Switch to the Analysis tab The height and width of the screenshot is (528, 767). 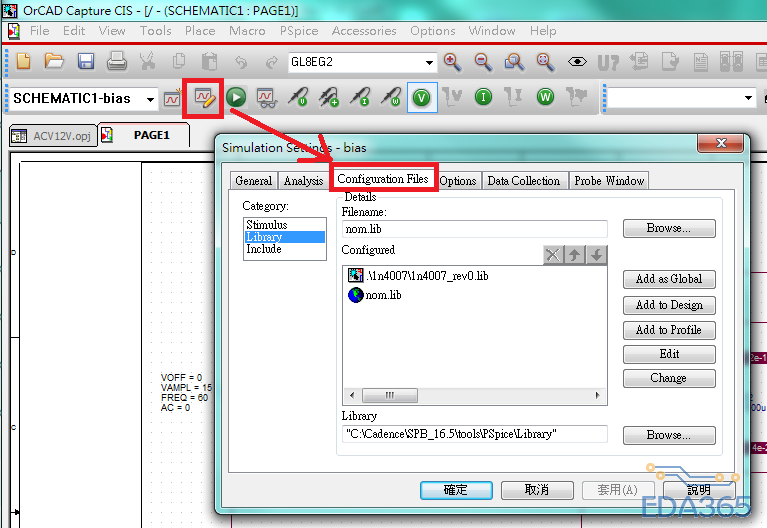click(x=303, y=181)
